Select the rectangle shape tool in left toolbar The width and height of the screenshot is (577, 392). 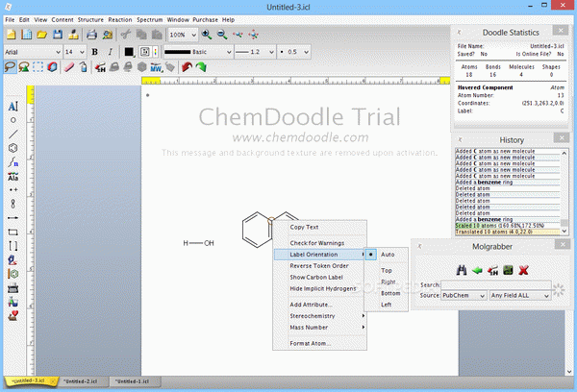coord(13,233)
